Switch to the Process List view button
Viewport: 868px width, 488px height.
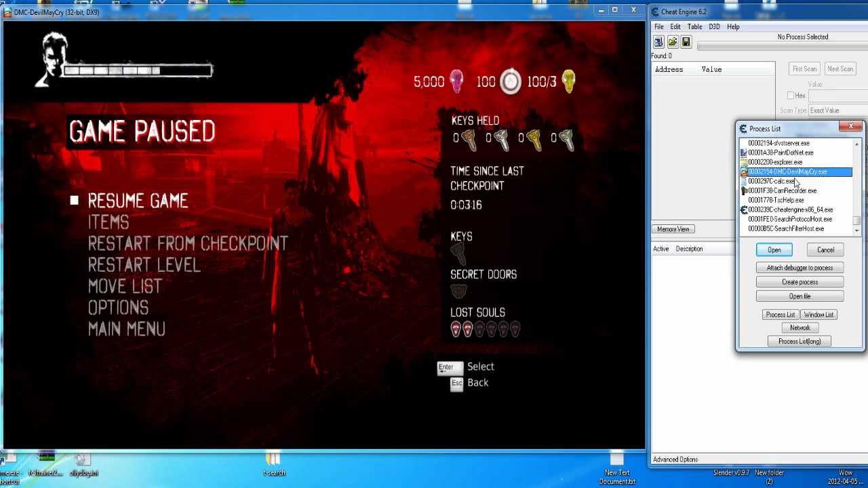point(780,314)
